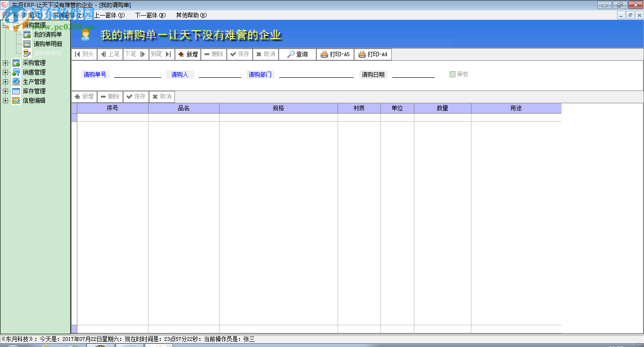Click 到头 first-record navigation icon

point(77,54)
